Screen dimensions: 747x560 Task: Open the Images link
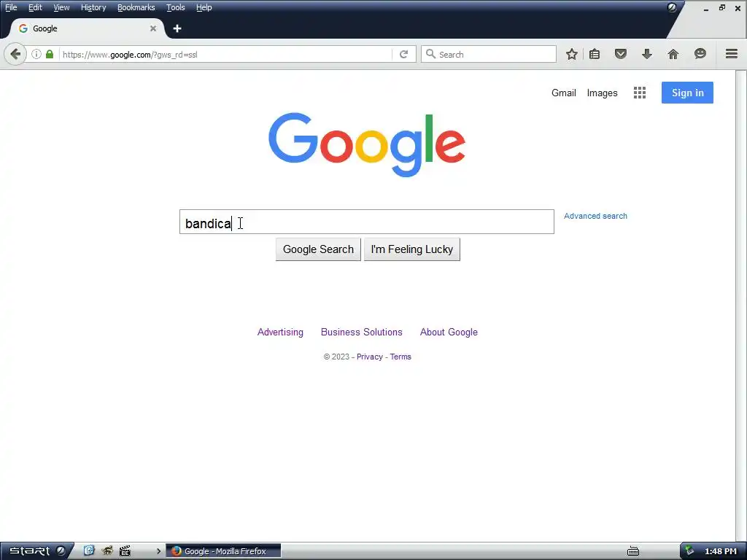(602, 93)
